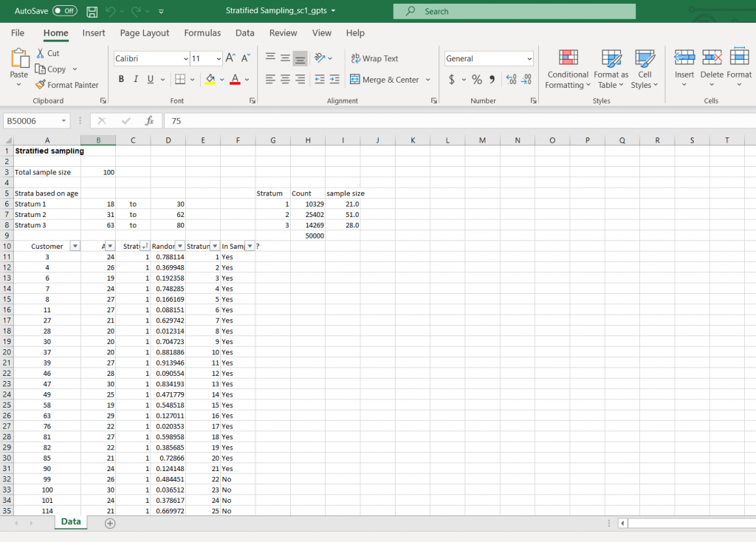This screenshot has height=542, width=756.
Task: Open the font size dropdown
Action: click(x=219, y=58)
